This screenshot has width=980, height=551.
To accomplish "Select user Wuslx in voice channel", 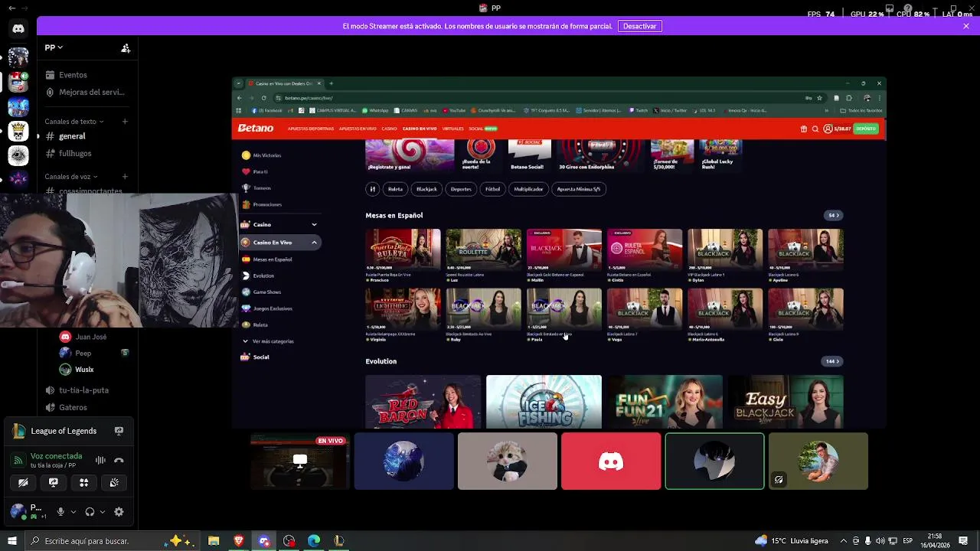I will [x=77, y=370].
